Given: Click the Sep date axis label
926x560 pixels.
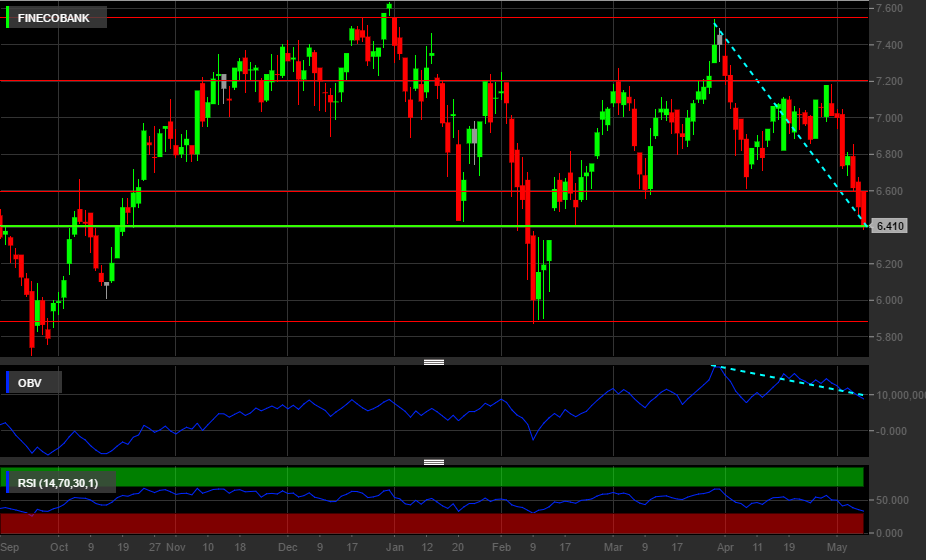Looking at the screenshot, I should tap(9, 547).
